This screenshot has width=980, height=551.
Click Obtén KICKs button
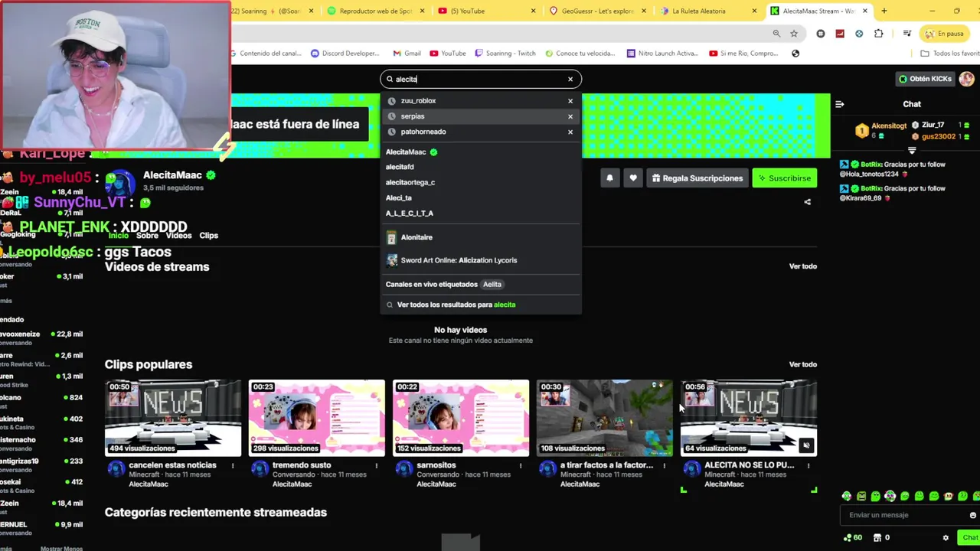[x=925, y=79]
